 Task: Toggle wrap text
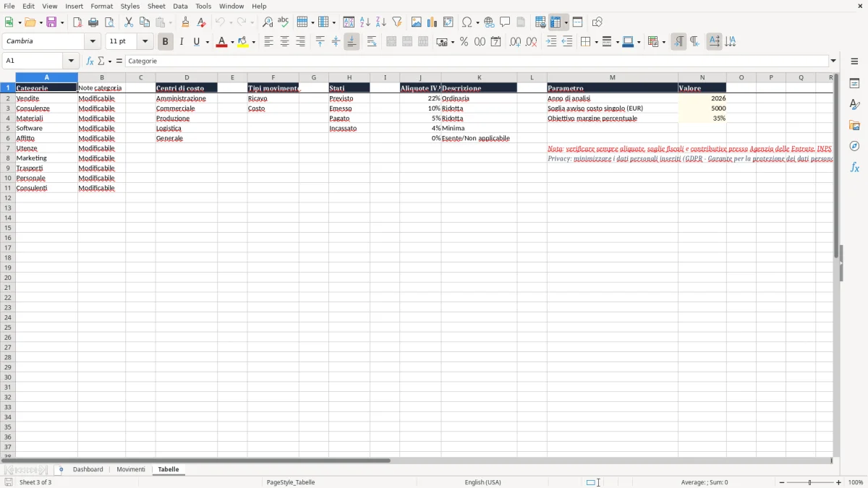[x=372, y=42]
